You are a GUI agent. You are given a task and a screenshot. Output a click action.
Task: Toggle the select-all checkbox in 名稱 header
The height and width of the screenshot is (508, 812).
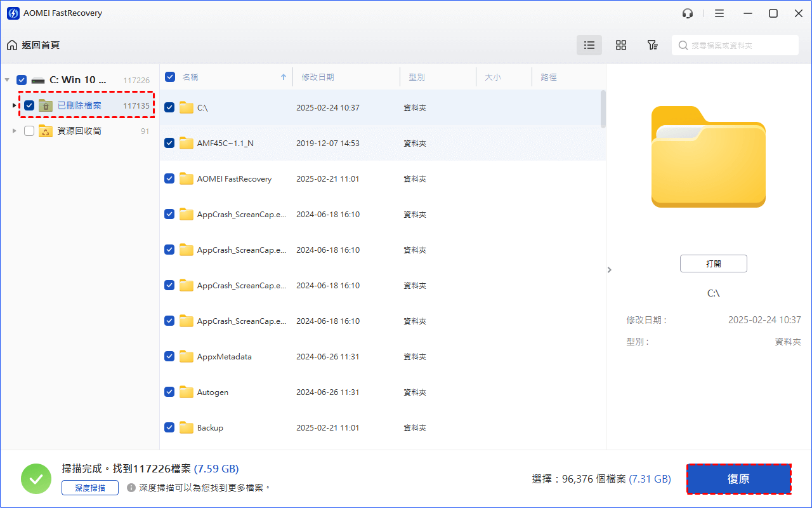point(170,77)
